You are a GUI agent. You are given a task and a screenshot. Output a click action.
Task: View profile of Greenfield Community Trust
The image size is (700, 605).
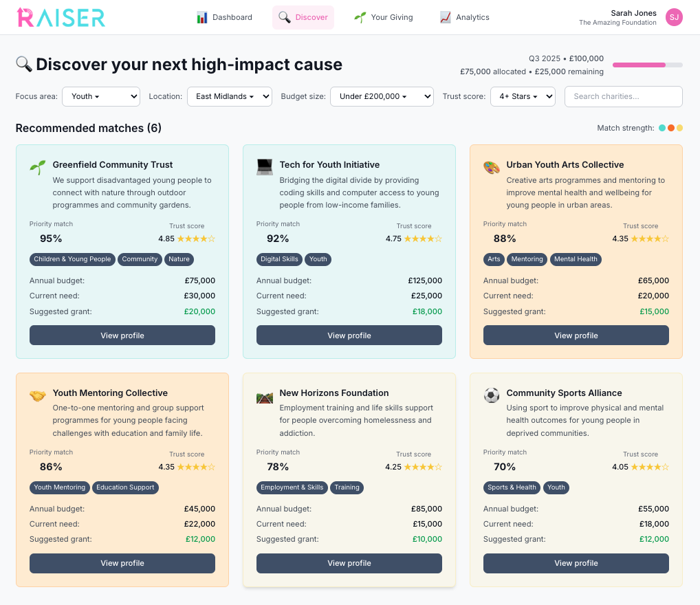(122, 335)
